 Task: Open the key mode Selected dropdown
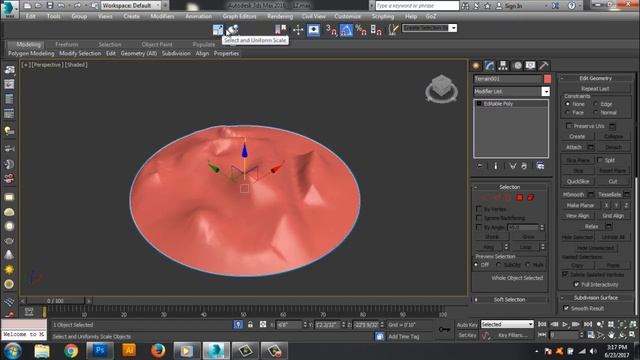click(x=507, y=324)
